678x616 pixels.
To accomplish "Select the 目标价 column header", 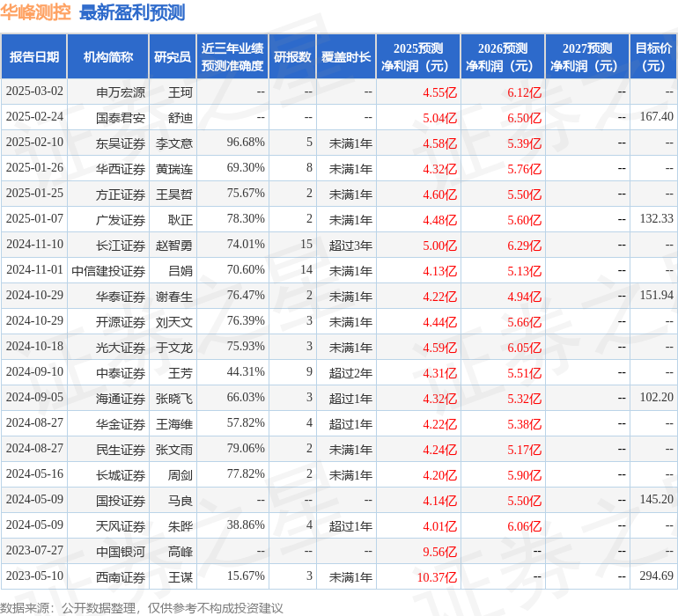I will pyautogui.click(x=653, y=57).
